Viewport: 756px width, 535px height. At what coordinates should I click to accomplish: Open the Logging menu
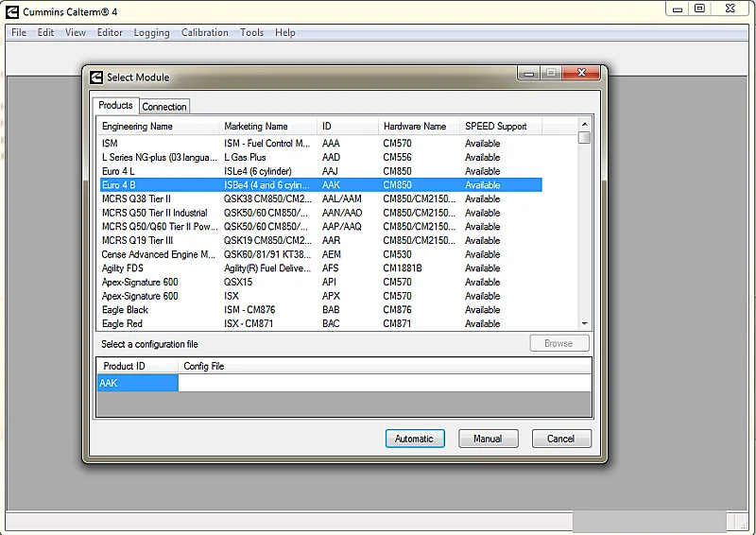pyautogui.click(x=151, y=32)
